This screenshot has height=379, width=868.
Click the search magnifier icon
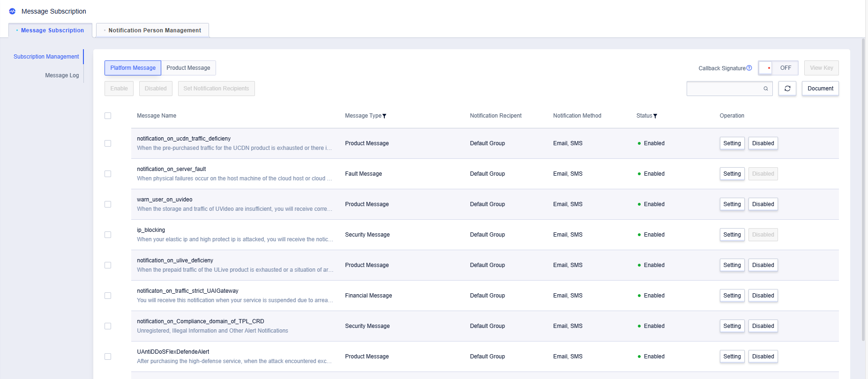[x=766, y=89]
